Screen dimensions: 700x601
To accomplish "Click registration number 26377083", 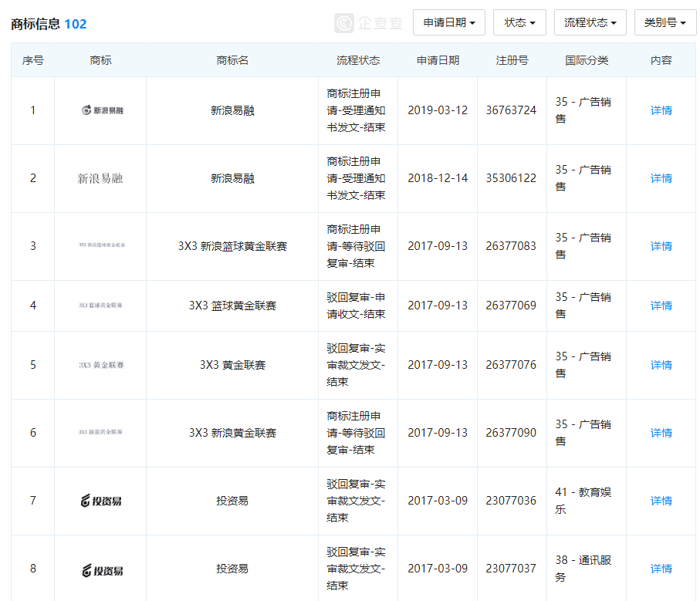I will click(x=511, y=246).
